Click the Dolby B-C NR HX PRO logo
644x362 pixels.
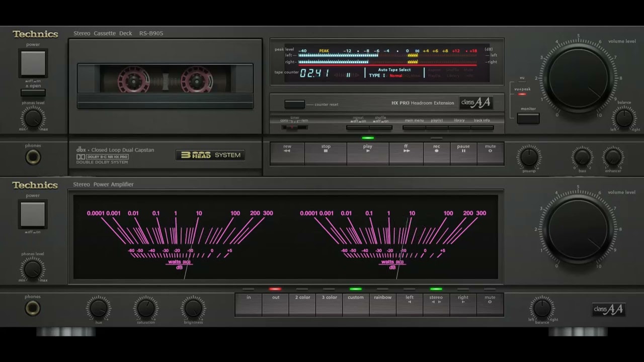coord(103,157)
